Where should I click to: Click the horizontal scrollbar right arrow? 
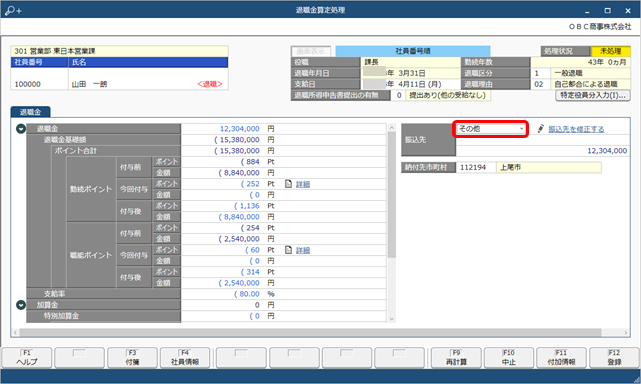pyautogui.click(x=625, y=332)
